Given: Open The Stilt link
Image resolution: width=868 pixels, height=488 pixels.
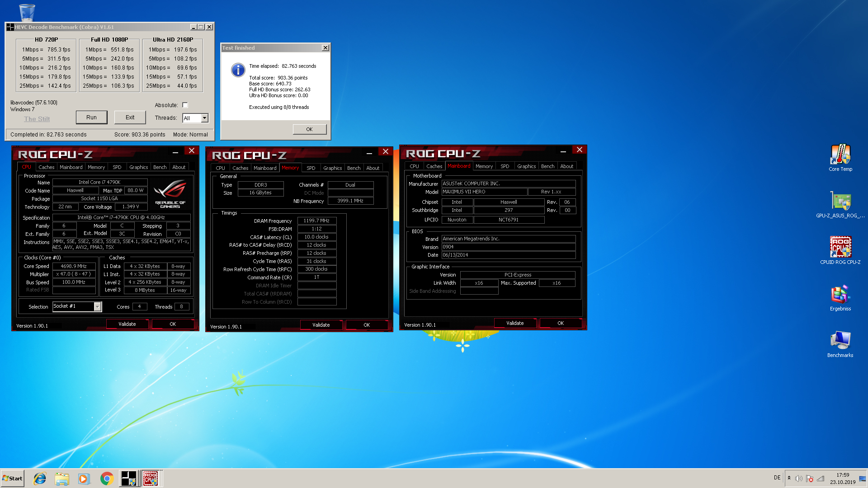Looking at the screenshot, I should [37, 119].
